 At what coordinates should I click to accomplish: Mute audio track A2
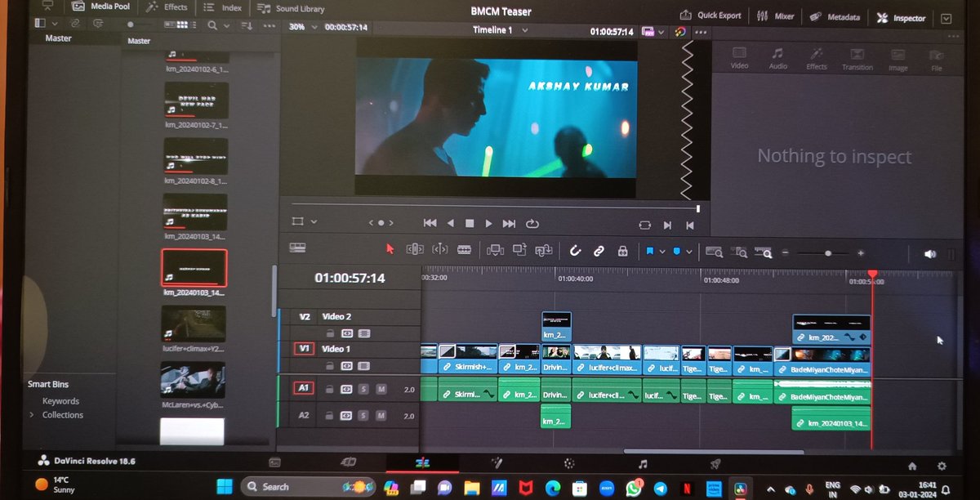pos(381,416)
